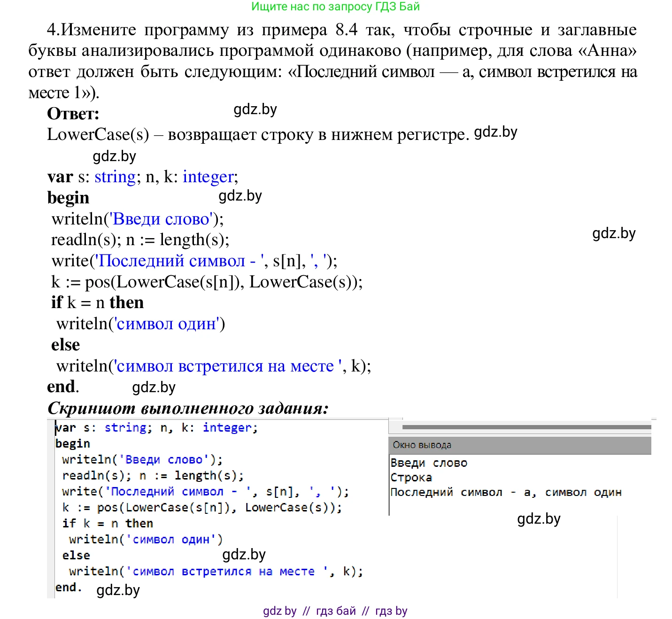672x619 pixels.
Task: Click the "LowerCase(s) – возвращает строку" explanation line
Action: (x=258, y=135)
